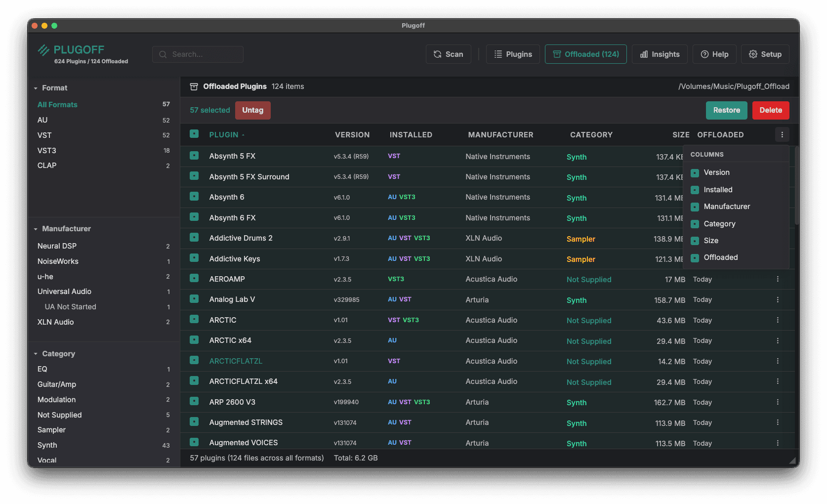Click into the Search field
This screenshot has width=827, height=504.
pos(198,54)
